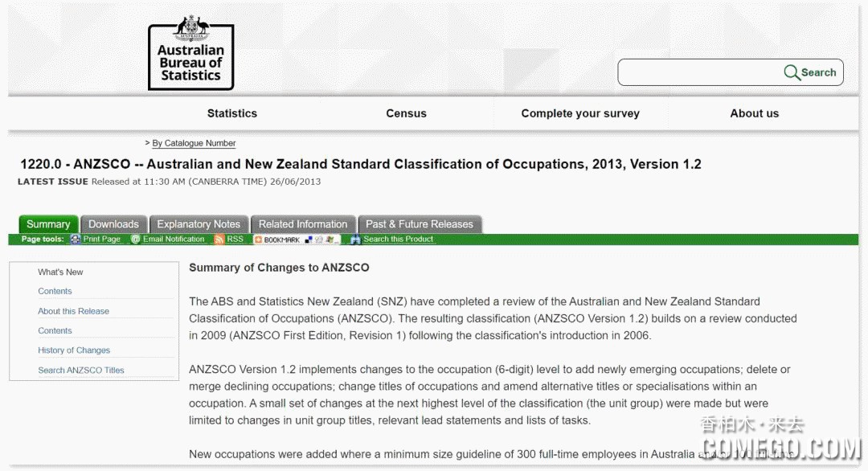868x471 pixels.
Task: Follow the By Catalogue Number breadcrumb link
Action: 194,143
